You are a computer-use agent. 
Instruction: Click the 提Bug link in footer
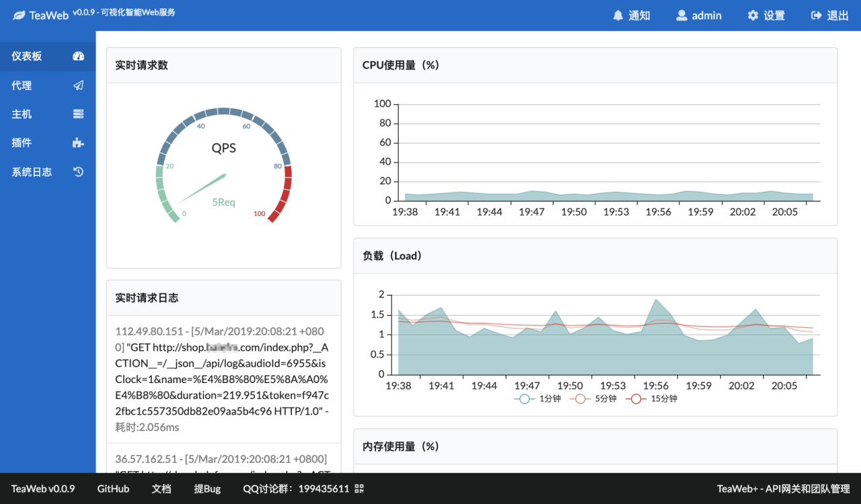pos(207,489)
